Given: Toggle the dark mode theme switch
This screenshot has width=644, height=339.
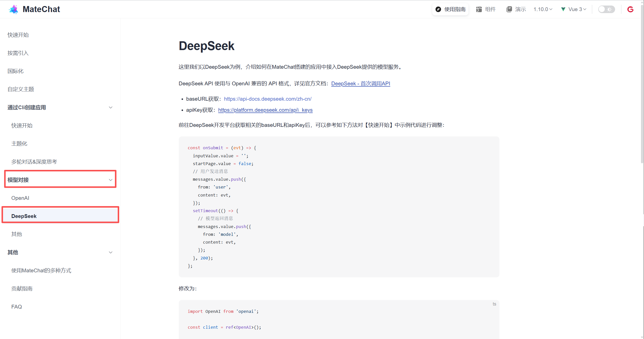Looking at the screenshot, I should tap(606, 9).
